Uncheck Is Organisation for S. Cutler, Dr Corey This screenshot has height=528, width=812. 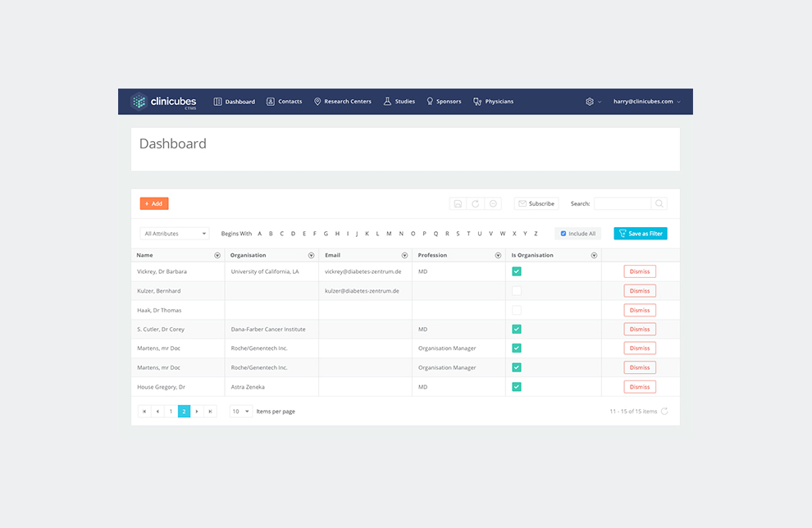516,330
